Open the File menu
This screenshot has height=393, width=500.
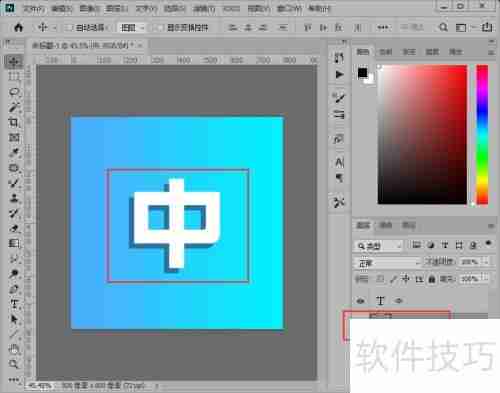pos(34,8)
